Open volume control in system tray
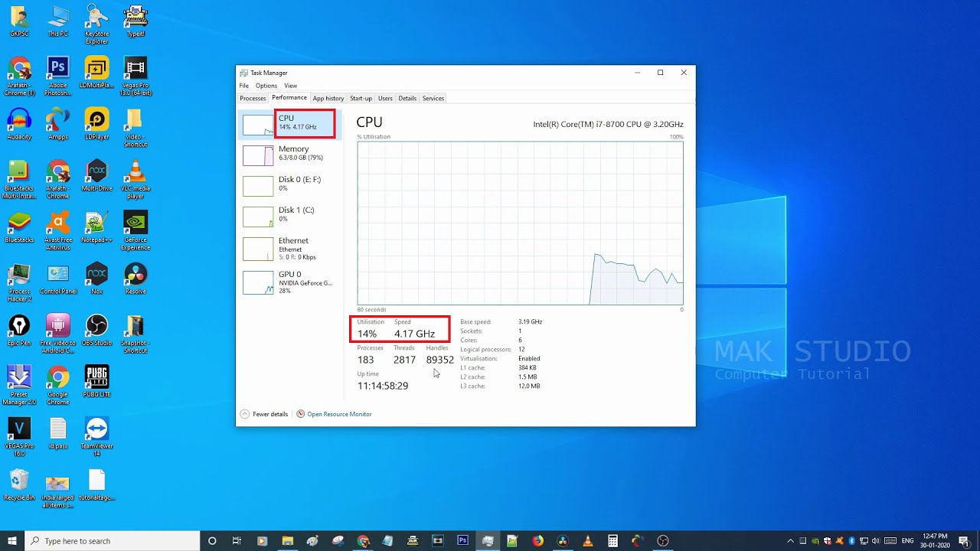The image size is (980, 551). 875,541
